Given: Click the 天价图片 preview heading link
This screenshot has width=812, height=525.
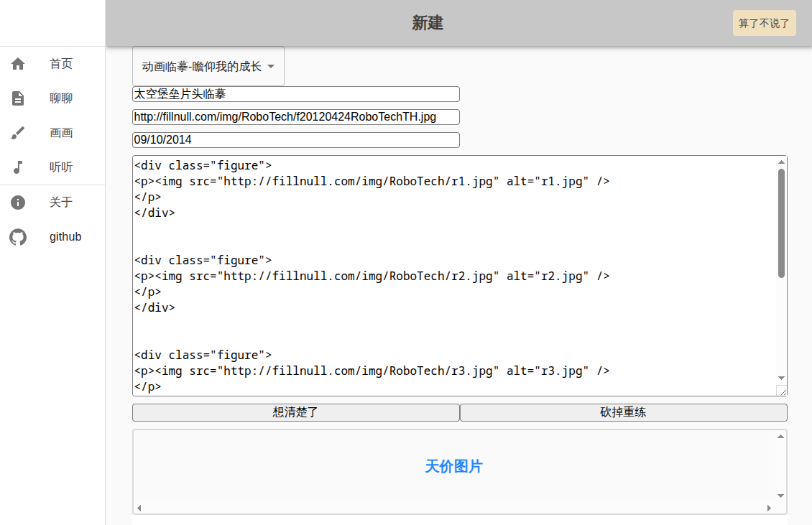Looking at the screenshot, I should click(453, 467).
